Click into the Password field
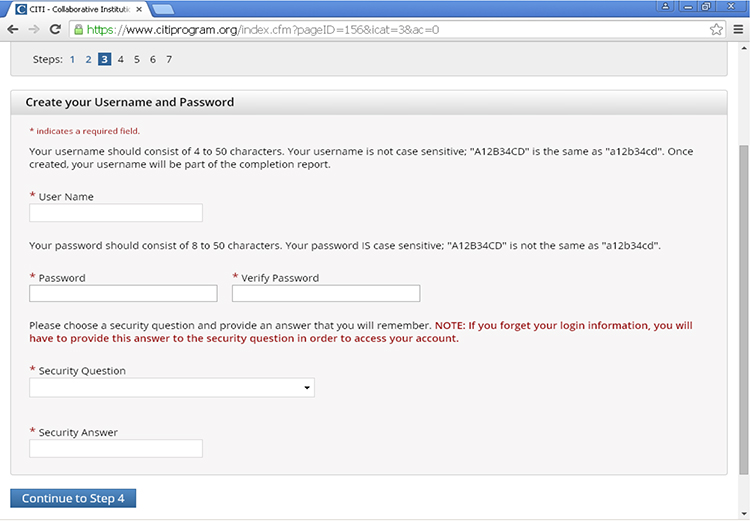The image size is (750, 521). tap(123, 293)
